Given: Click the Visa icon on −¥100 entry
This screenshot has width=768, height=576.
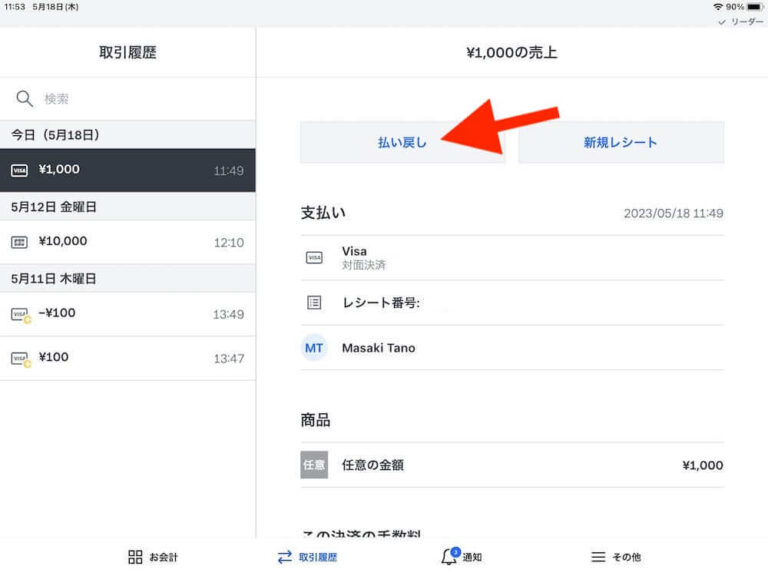Looking at the screenshot, I should point(19,314).
